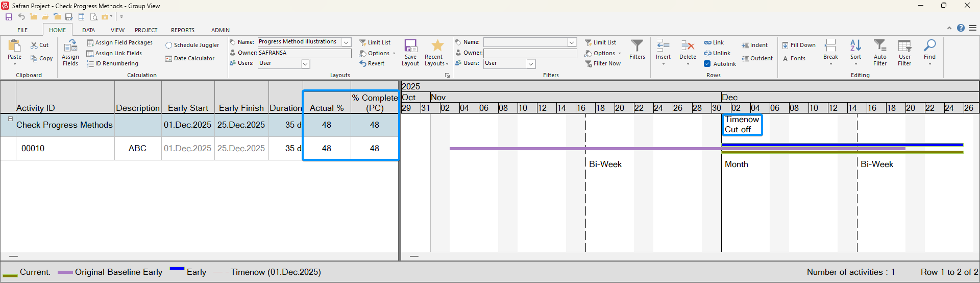Collapse the Check Progress Methods group
The width and height of the screenshot is (980, 283).
pos(10,119)
